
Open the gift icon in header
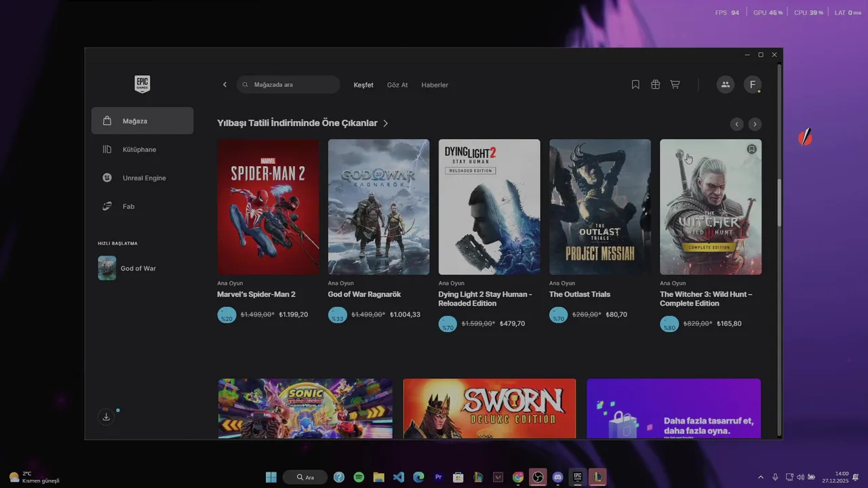(655, 85)
